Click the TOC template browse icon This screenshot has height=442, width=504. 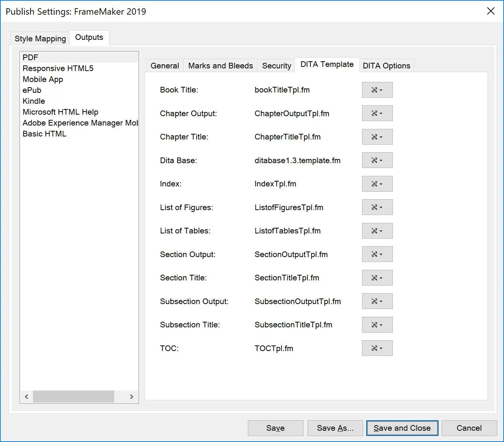(377, 348)
